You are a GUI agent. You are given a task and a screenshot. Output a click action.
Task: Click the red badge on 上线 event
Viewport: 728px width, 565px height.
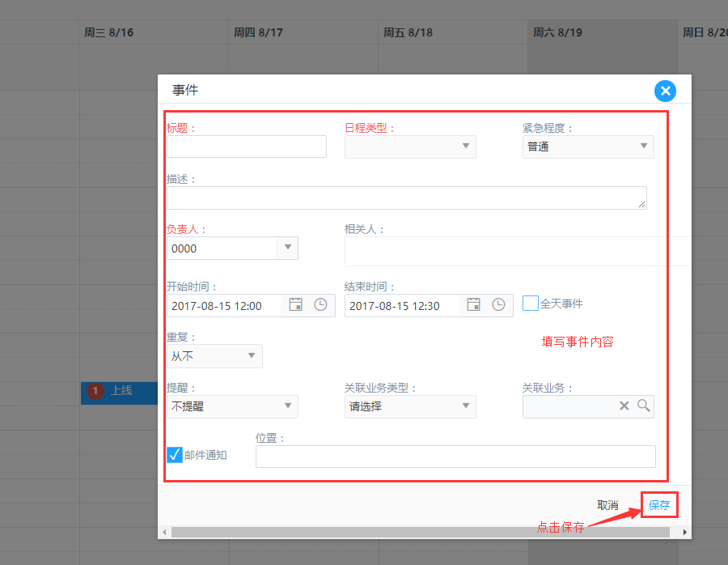tap(95, 392)
